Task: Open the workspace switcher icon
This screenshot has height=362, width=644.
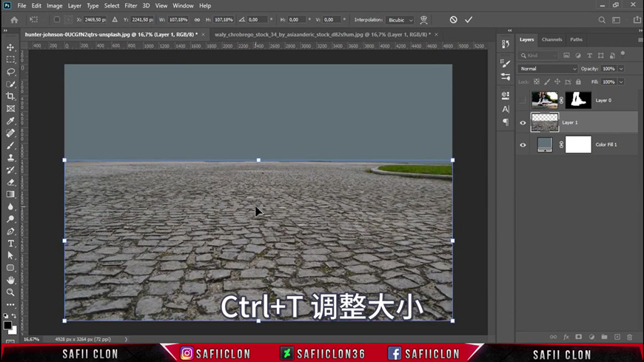Action: (616, 20)
